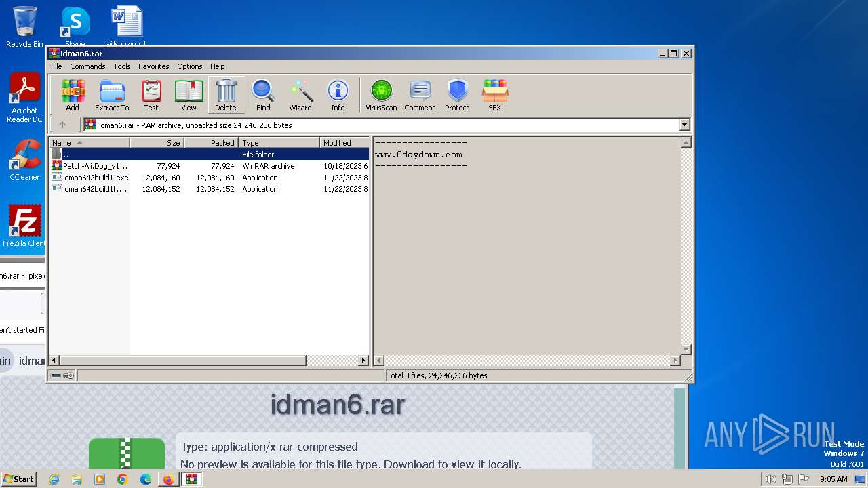Open Acrobat Reader DC desktop icon
This screenshot has height=488, width=868.
tap(24, 98)
